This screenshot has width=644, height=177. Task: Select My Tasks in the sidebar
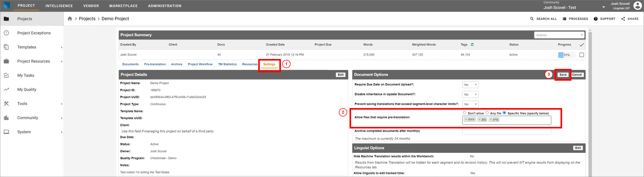pyautogui.click(x=26, y=75)
